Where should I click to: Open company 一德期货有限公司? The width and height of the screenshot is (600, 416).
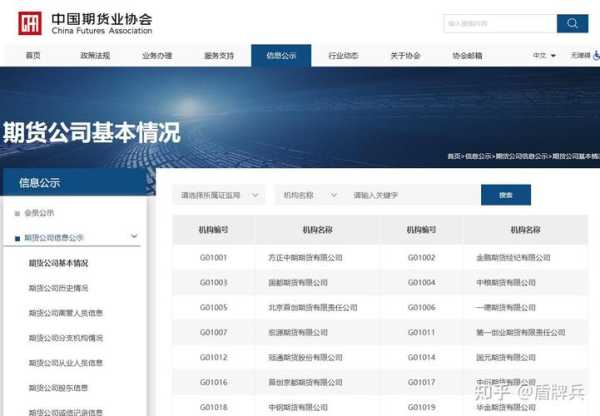(505, 307)
